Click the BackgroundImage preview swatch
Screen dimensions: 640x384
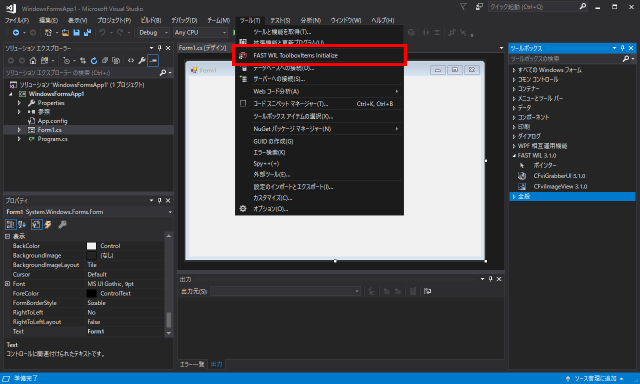pyautogui.click(x=91, y=255)
